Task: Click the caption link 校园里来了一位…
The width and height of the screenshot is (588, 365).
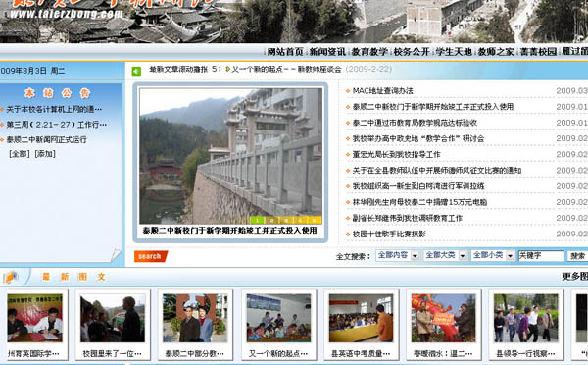Action: (x=112, y=354)
